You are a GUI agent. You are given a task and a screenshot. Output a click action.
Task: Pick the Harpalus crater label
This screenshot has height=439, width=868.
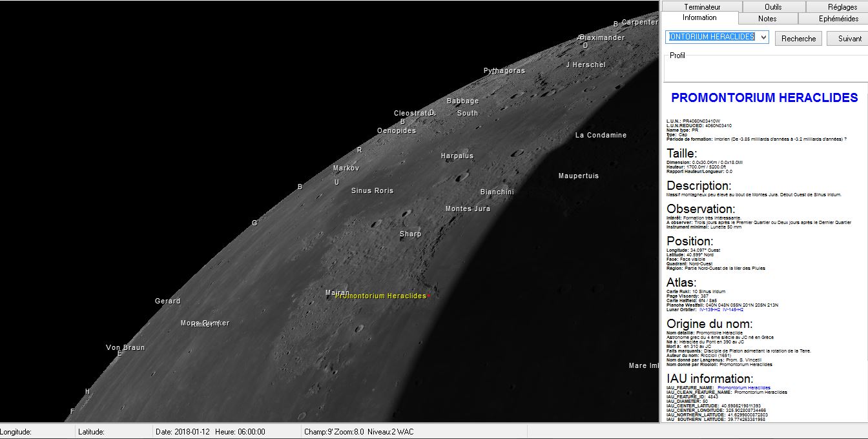457,156
